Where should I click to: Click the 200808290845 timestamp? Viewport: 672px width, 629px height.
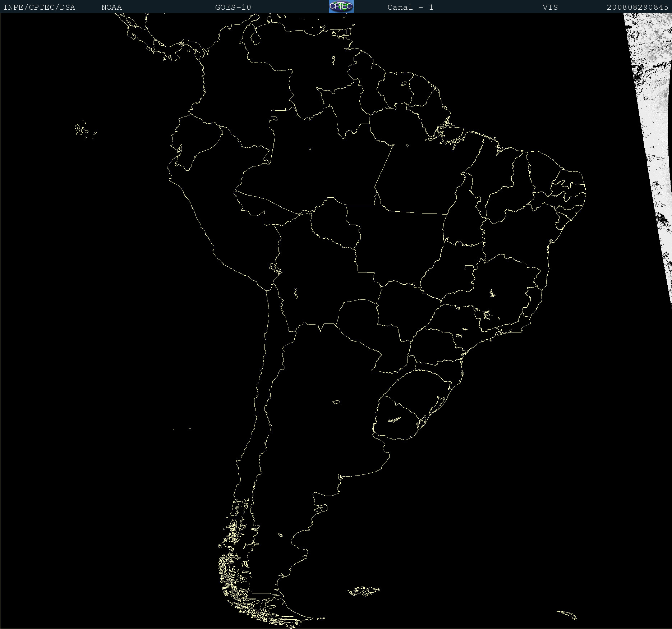[x=638, y=8]
